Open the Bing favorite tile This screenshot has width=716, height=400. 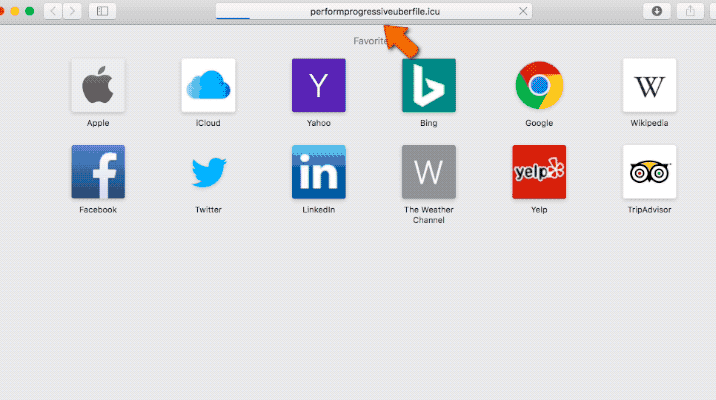(x=429, y=85)
